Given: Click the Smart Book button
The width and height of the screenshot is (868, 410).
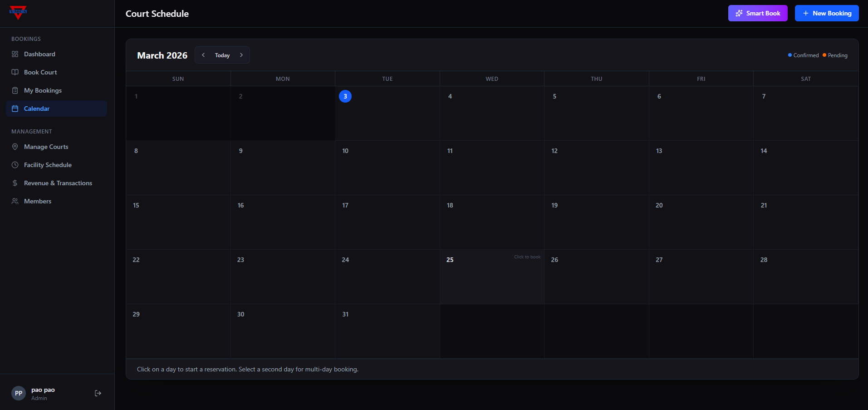Looking at the screenshot, I should pyautogui.click(x=758, y=13).
